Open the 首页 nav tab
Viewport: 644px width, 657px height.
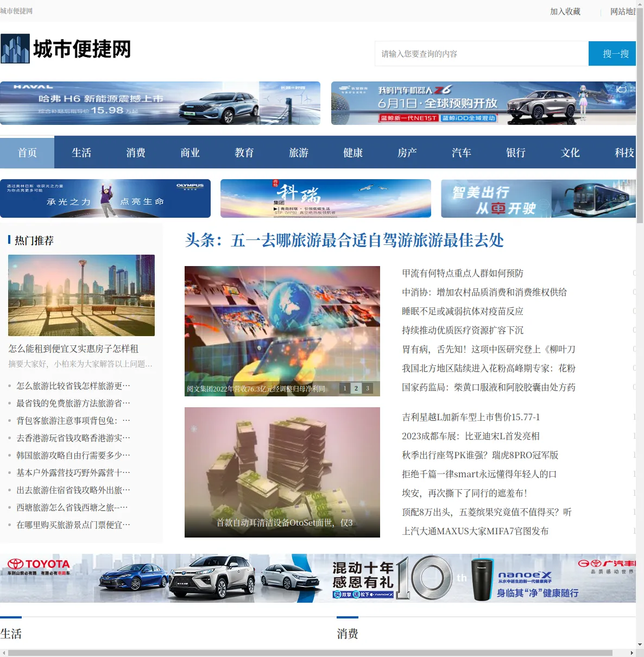(27, 153)
